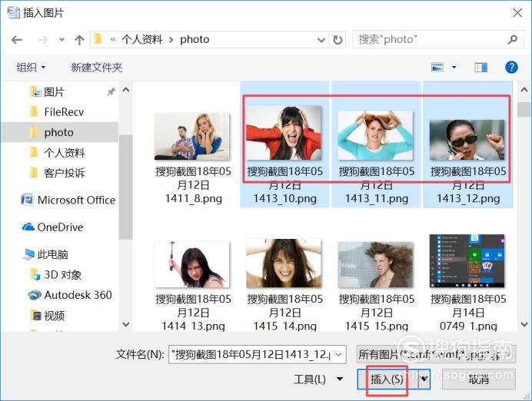Open Autodesk 360 in sidebar
Screen dimensions: 532x401
click(x=78, y=295)
